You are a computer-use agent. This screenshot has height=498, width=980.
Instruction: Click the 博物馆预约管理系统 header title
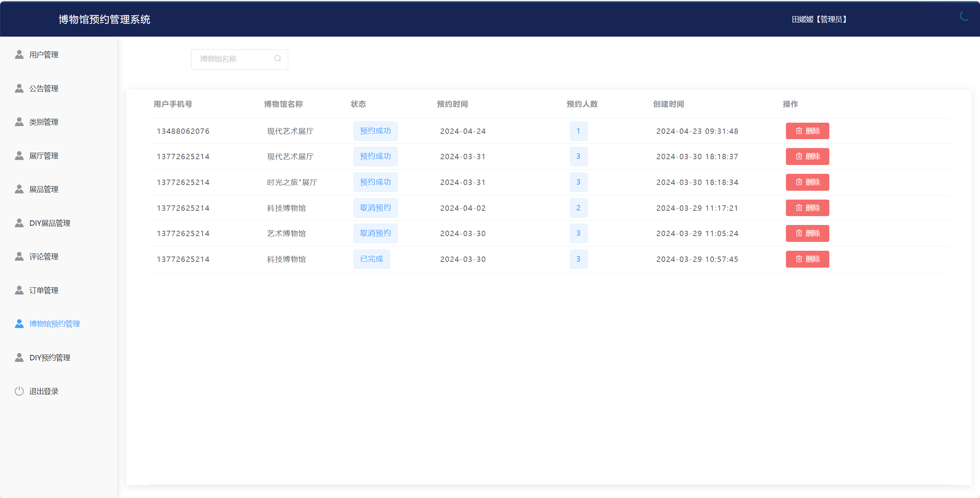(x=104, y=19)
